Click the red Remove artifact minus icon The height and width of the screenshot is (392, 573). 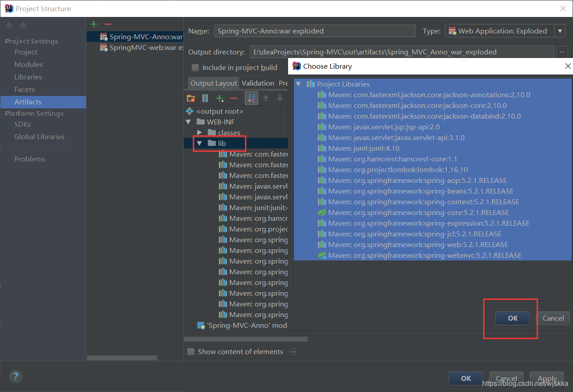point(107,24)
